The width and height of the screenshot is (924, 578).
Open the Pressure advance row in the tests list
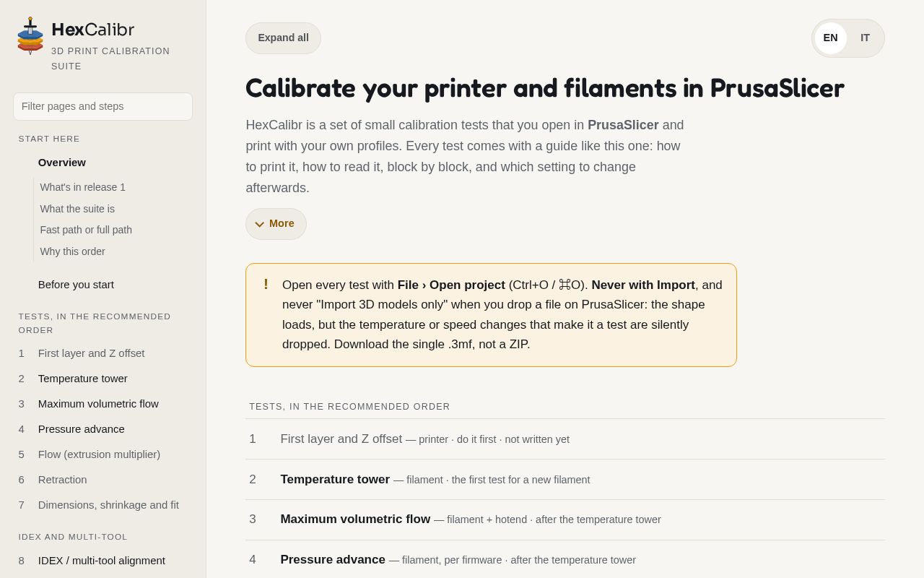coord(565,560)
